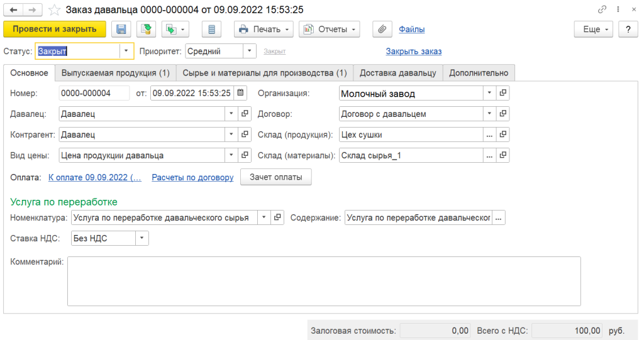
Task: Expand the Приоритет dropdown
Action: 249,52
